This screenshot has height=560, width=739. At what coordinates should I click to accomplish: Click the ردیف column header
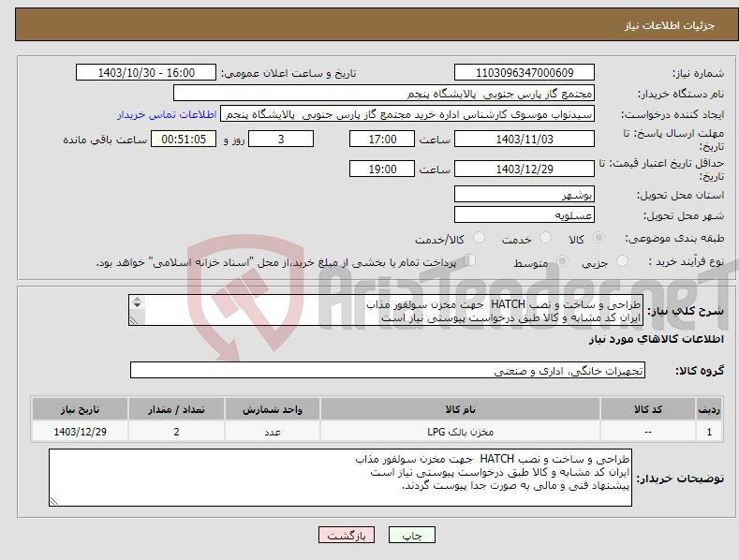pyautogui.click(x=709, y=409)
